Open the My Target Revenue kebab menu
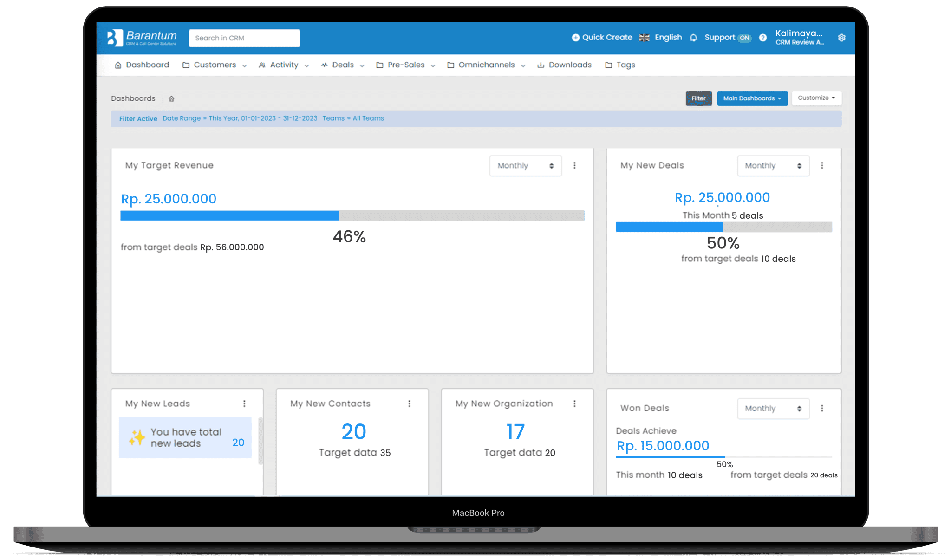This screenshot has height=560, width=951. (575, 165)
